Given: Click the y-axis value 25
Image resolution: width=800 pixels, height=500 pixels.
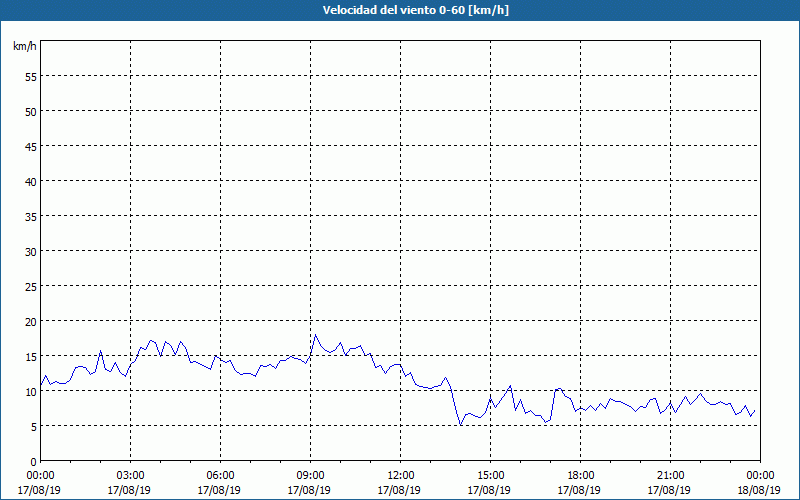Looking at the screenshot, I should coord(31,287).
